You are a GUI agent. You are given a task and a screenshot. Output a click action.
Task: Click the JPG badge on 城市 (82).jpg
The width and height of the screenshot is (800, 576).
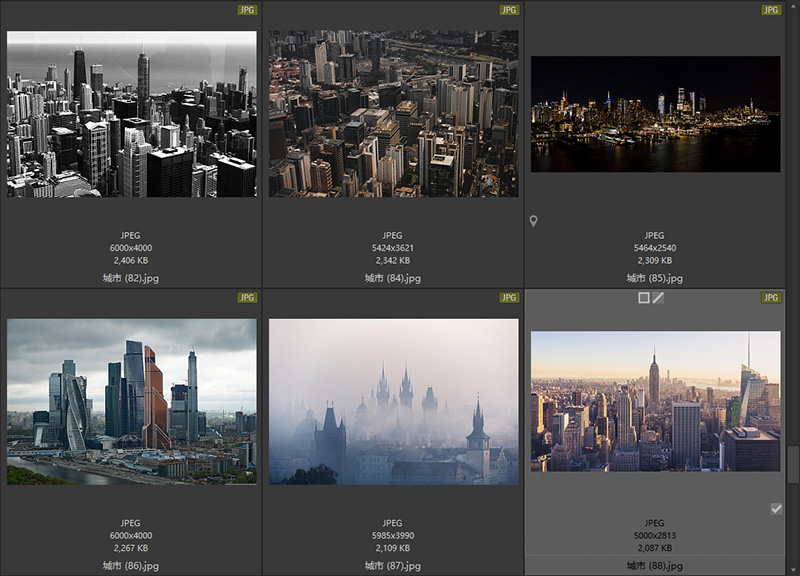tap(247, 10)
